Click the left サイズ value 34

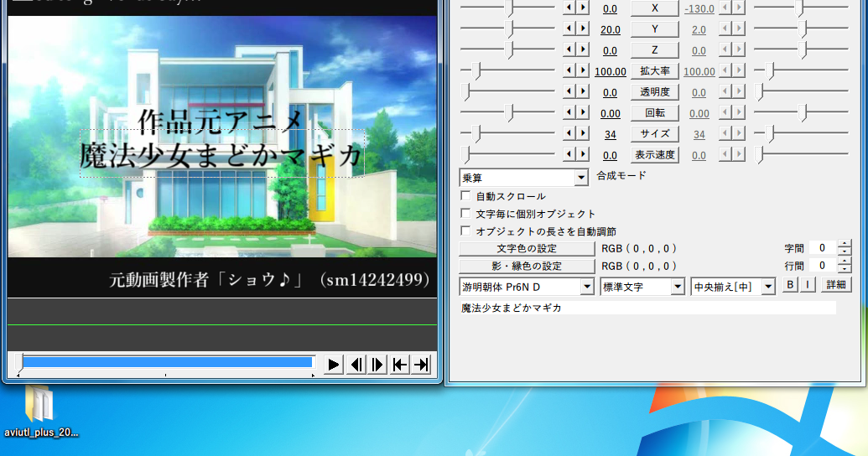point(610,135)
